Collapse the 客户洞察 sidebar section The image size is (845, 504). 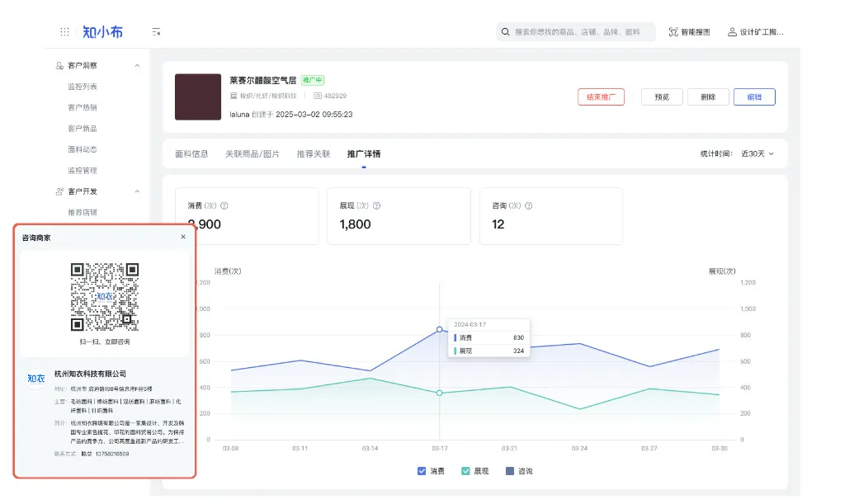pos(137,65)
